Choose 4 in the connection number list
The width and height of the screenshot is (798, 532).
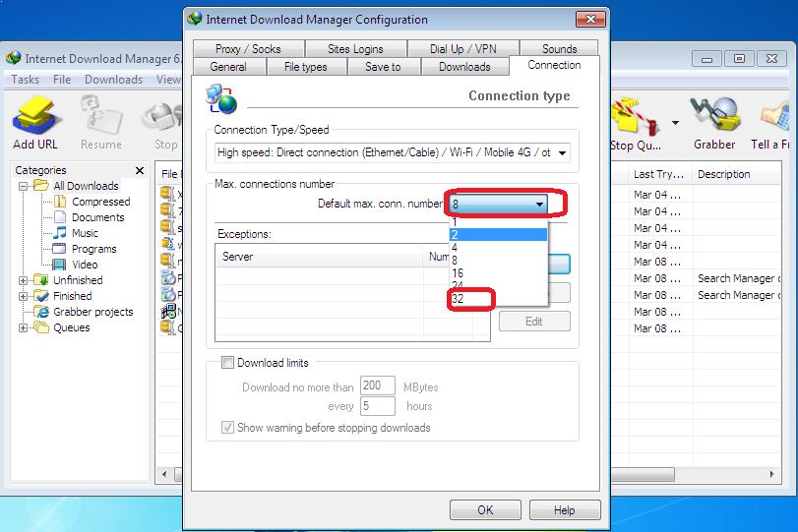[x=498, y=247]
